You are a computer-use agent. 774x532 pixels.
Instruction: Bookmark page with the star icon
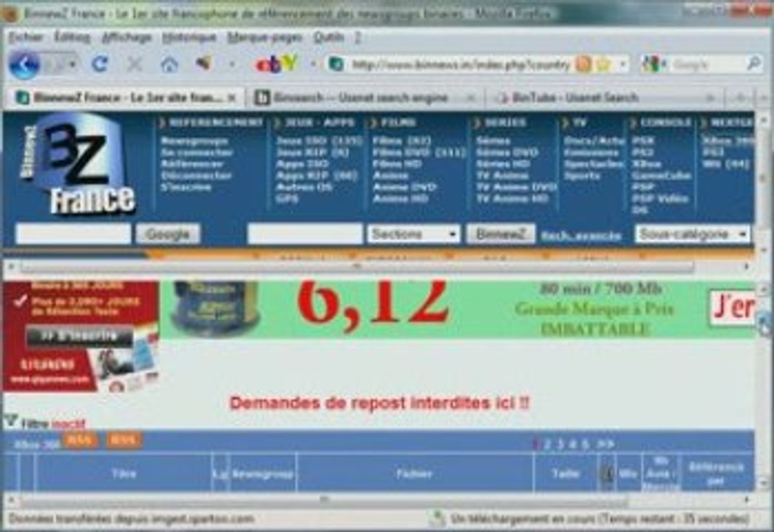coord(604,64)
